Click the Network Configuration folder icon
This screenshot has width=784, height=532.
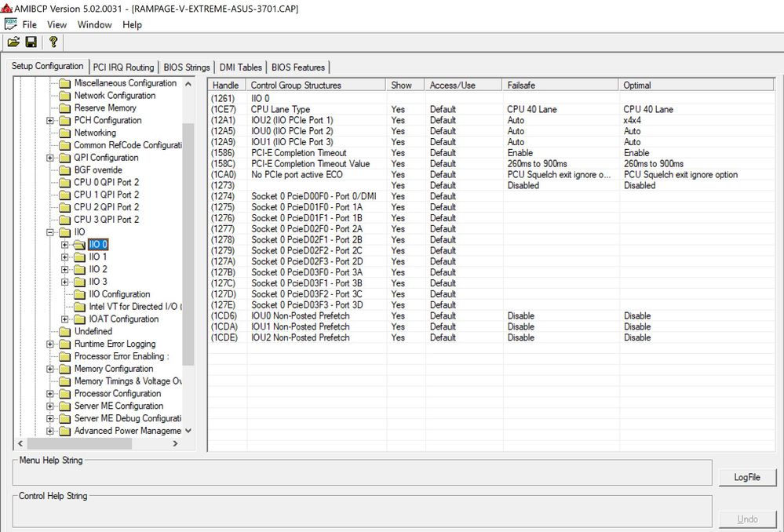(x=64, y=96)
